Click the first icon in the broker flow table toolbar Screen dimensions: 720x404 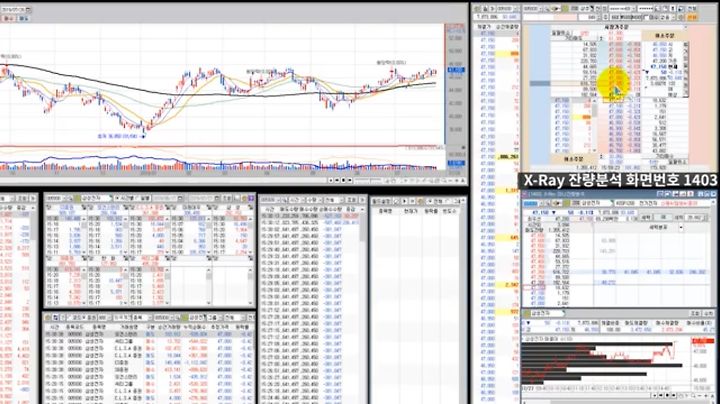47,318
